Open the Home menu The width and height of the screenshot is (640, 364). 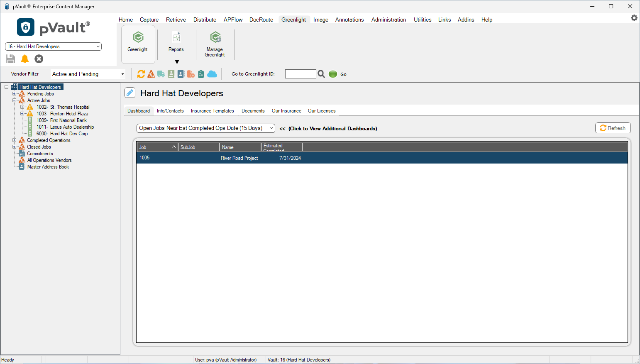point(126,20)
